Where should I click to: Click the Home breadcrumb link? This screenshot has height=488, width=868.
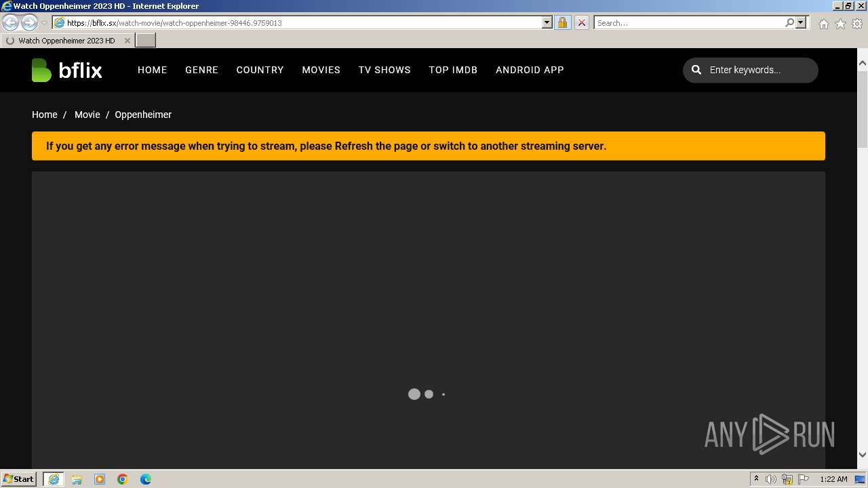tap(45, 115)
